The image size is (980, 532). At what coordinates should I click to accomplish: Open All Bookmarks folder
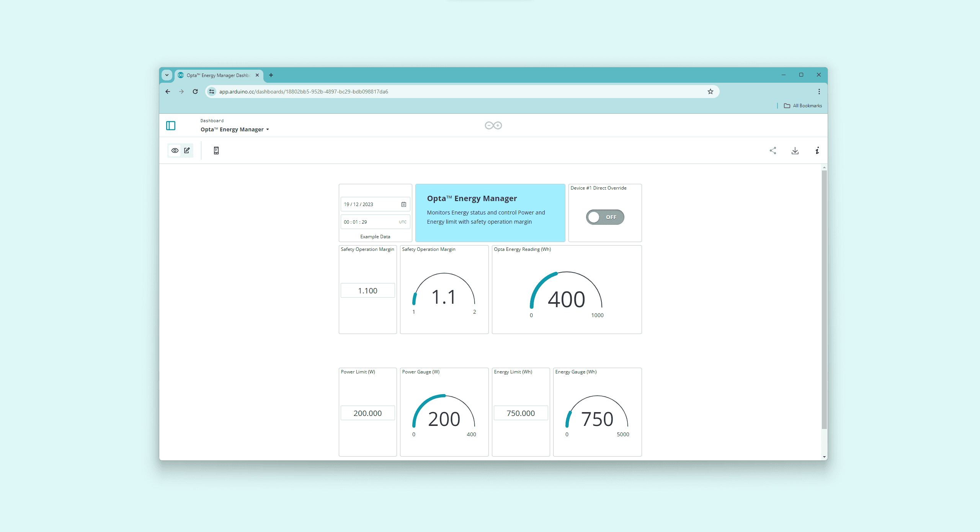point(803,106)
